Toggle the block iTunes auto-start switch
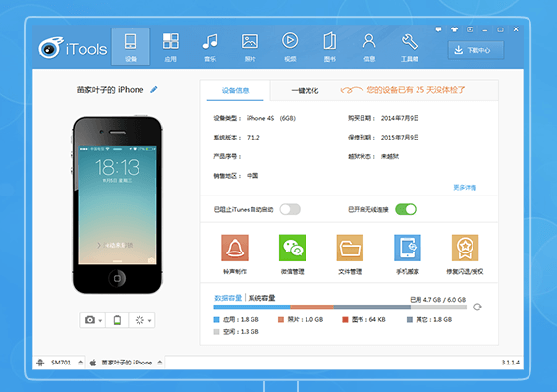The height and width of the screenshot is (392, 557). coord(290,209)
